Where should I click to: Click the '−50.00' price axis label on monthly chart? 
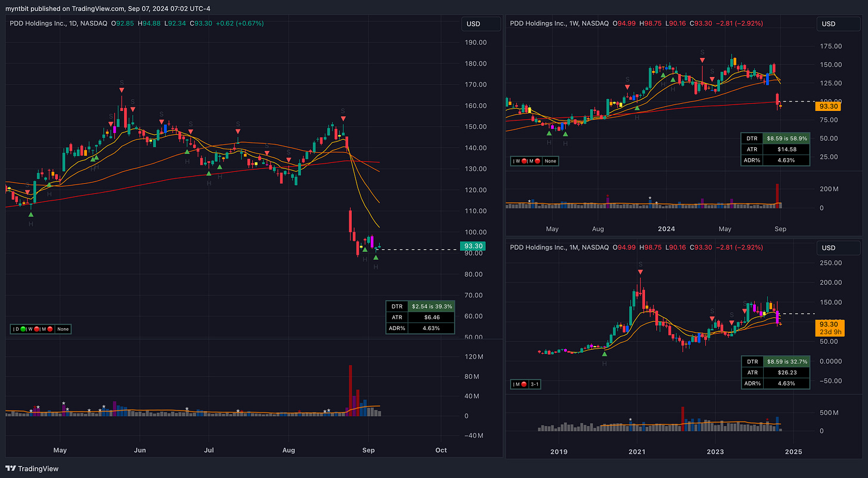point(831,380)
